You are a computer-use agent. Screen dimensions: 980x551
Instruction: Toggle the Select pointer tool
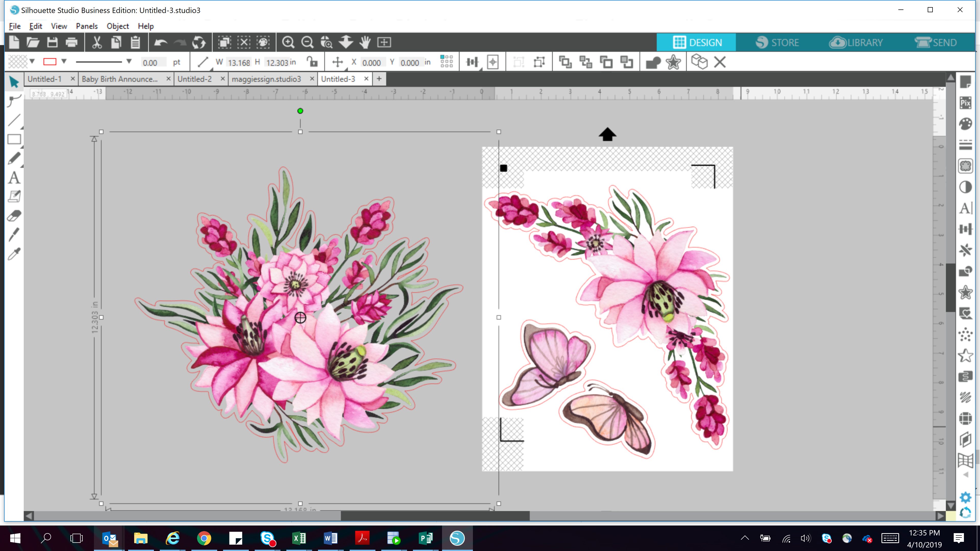click(x=14, y=82)
